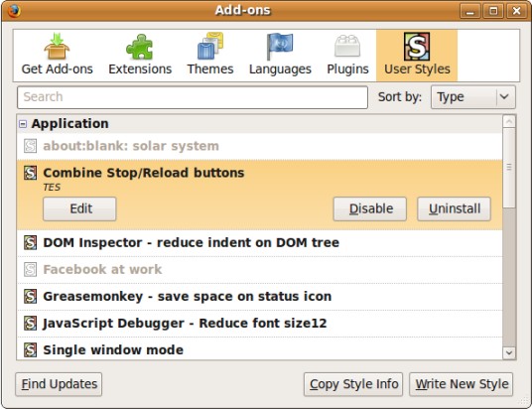The height and width of the screenshot is (409, 532).
Task: Select the greyed about:blank solar system style icon
Action: click(x=30, y=146)
